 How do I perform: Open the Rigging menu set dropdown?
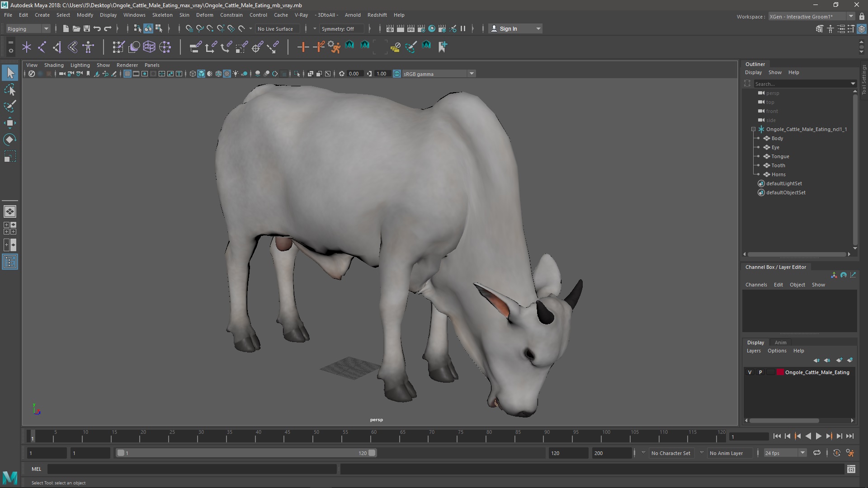click(x=28, y=28)
